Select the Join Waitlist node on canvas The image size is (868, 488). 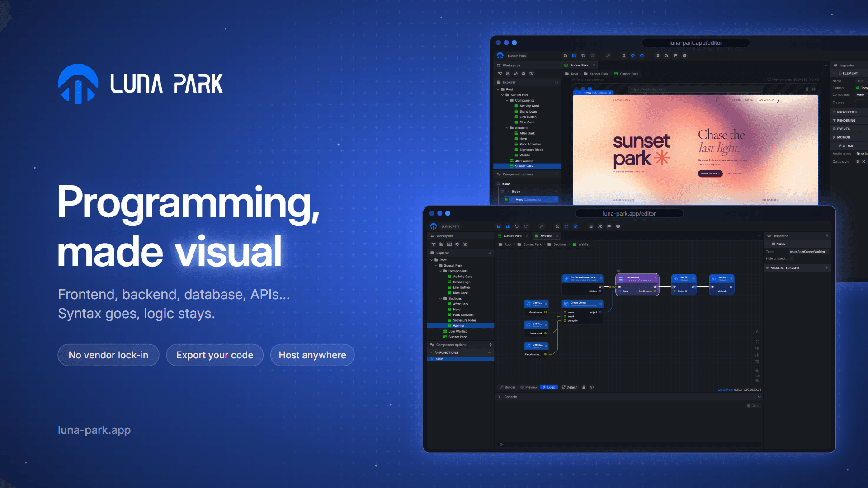pyautogui.click(x=637, y=285)
